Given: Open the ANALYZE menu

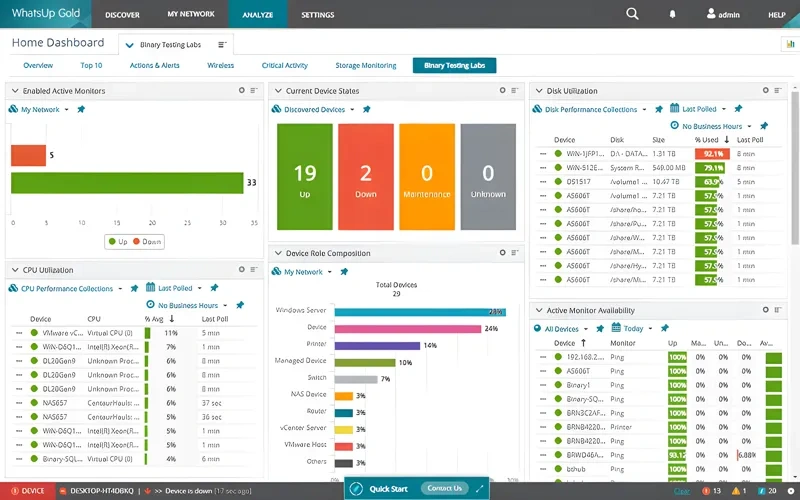Looking at the screenshot, I should [x=258, y=15].
